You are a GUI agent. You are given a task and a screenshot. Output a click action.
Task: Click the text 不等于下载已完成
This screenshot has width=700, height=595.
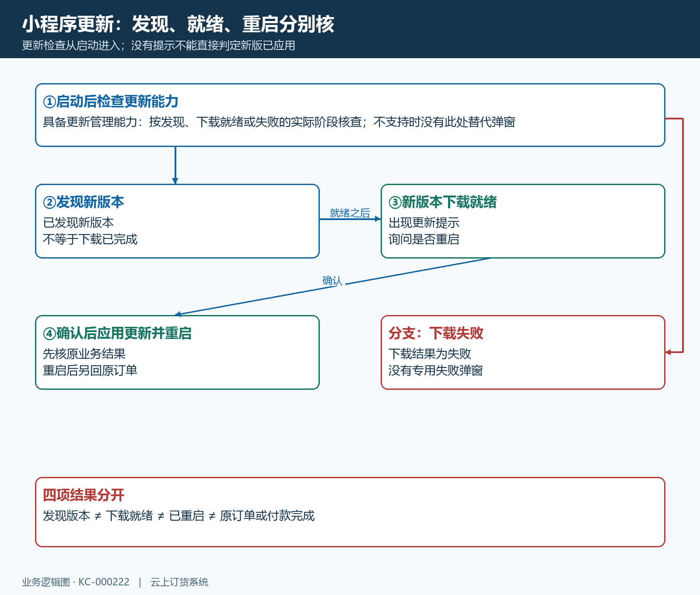[90, 239]
